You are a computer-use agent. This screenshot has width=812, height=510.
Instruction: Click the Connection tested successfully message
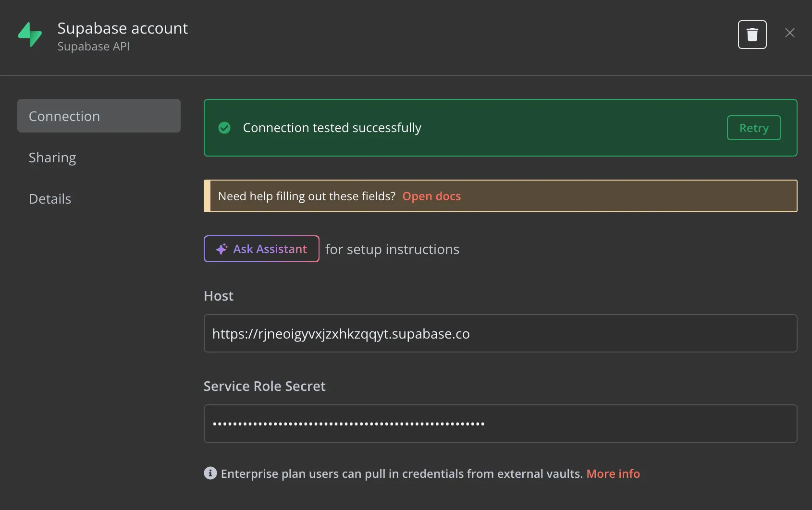pyautogui.click(x=332, y=128)
